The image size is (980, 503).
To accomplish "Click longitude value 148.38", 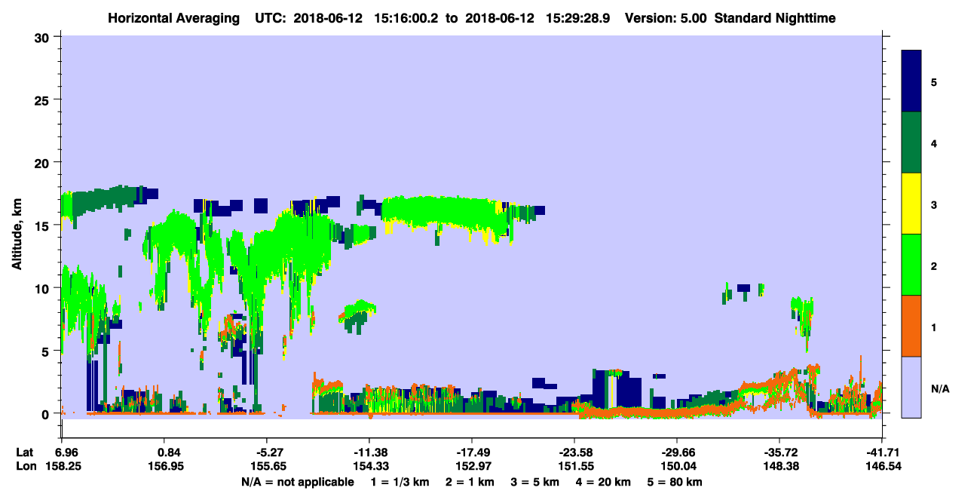I will [x=779, y=467].
